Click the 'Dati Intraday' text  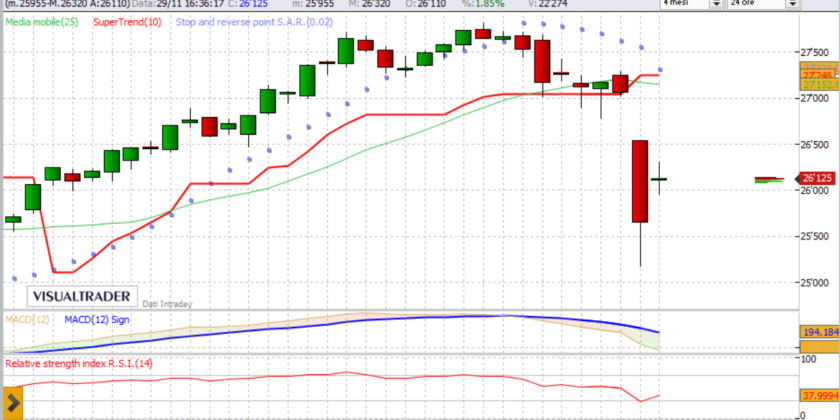tap(167, 304)
